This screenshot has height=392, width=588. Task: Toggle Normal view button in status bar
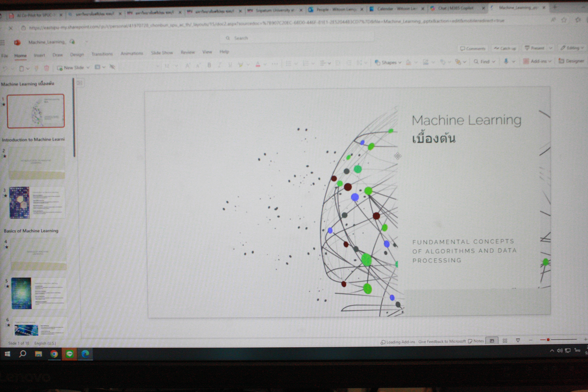point(492,341)
